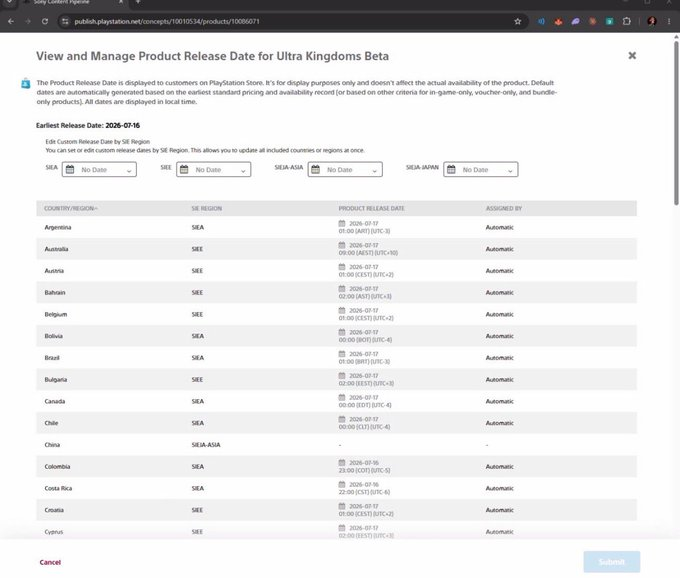Viewport: 680px width, 578px height.
Task: Click calendar icon in SIEE date field
Action: pos(184,169)
